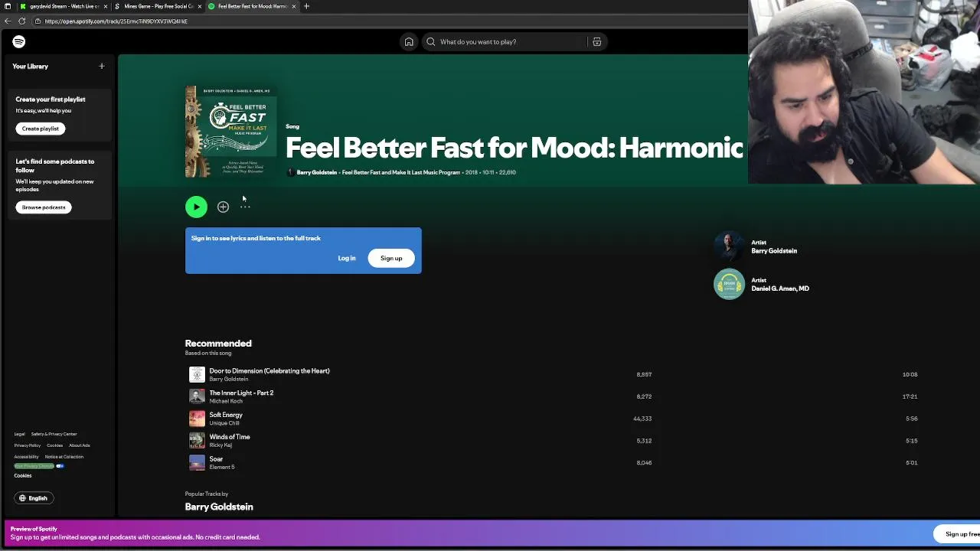Click the Door to Dimension cover thumbnail

coord(197,374)
